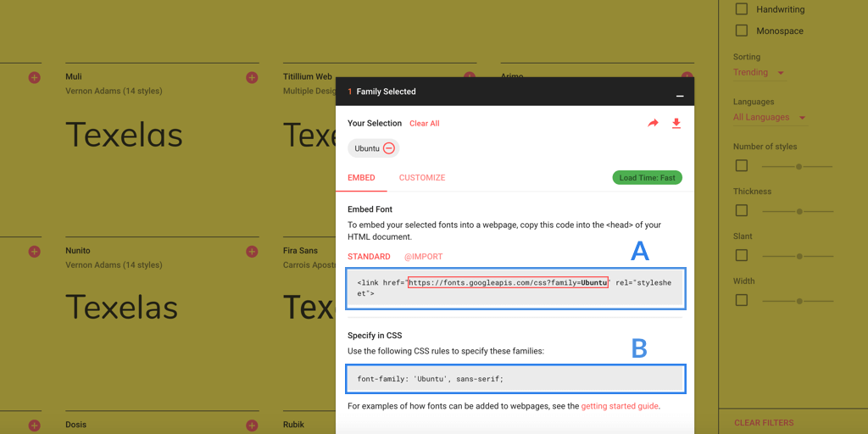Add Rubik font with plus icon
868x434 pixels.
pos(470,426)
